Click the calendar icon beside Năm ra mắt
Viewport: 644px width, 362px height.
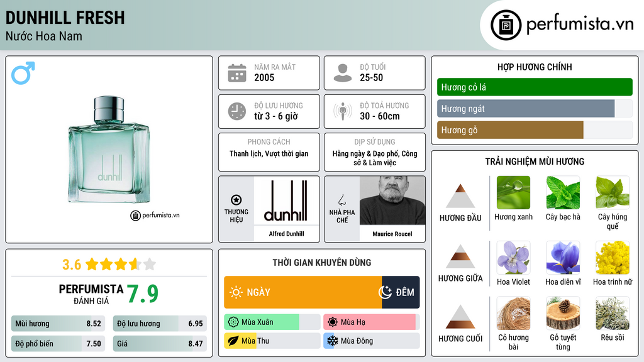237,73
